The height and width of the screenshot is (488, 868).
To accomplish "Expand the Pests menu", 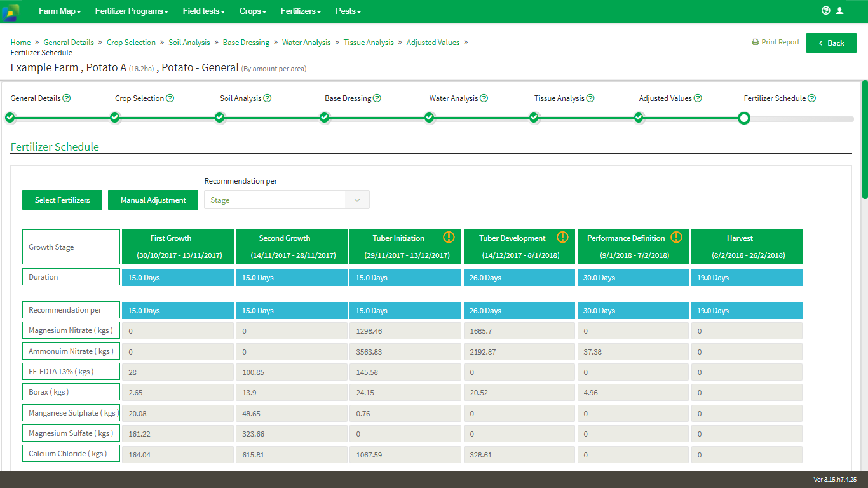I will coord(348,11).
